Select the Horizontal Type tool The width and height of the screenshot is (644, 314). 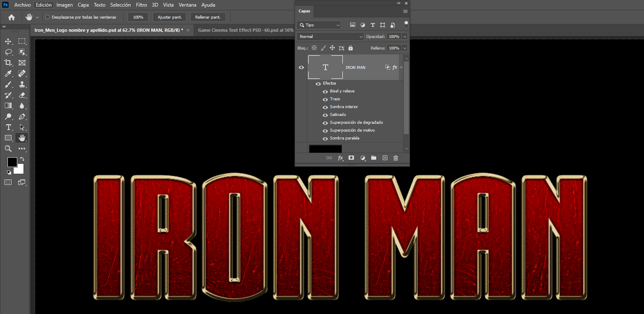pos(8,127)
